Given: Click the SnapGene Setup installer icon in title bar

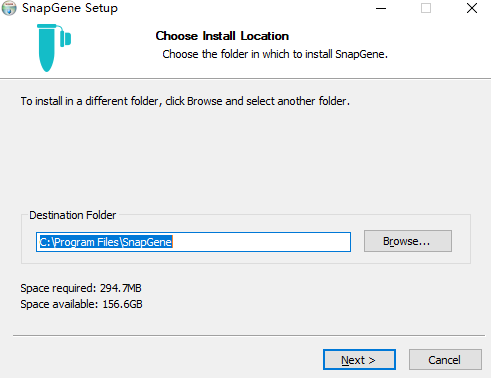Looking at the screenshot, I should (9, 8).
